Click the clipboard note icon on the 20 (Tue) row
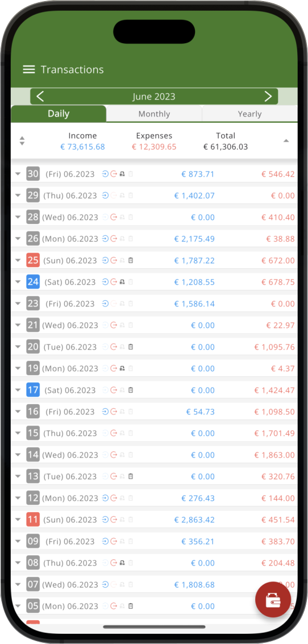 [x=131, y=347]
